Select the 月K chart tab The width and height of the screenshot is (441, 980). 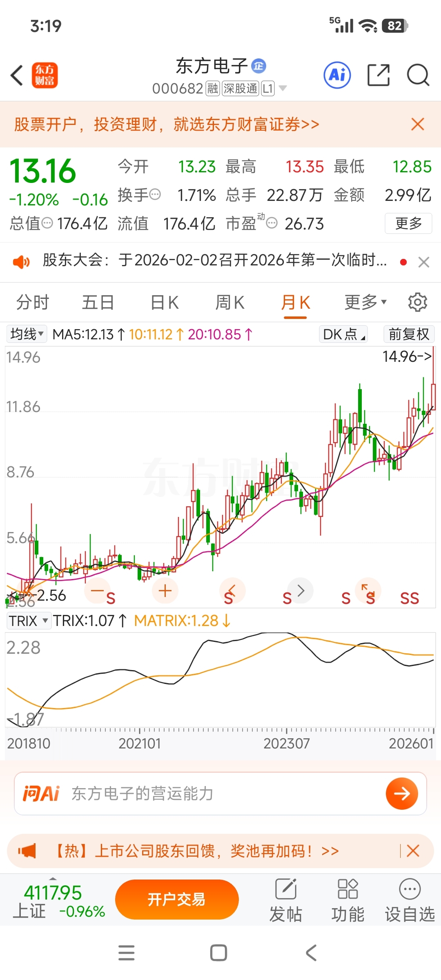(x=296, y=303)
